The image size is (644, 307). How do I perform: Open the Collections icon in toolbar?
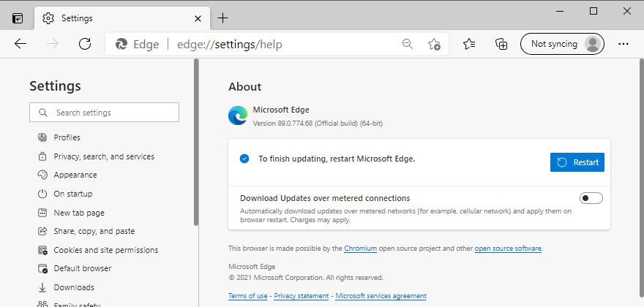point(501,44)
